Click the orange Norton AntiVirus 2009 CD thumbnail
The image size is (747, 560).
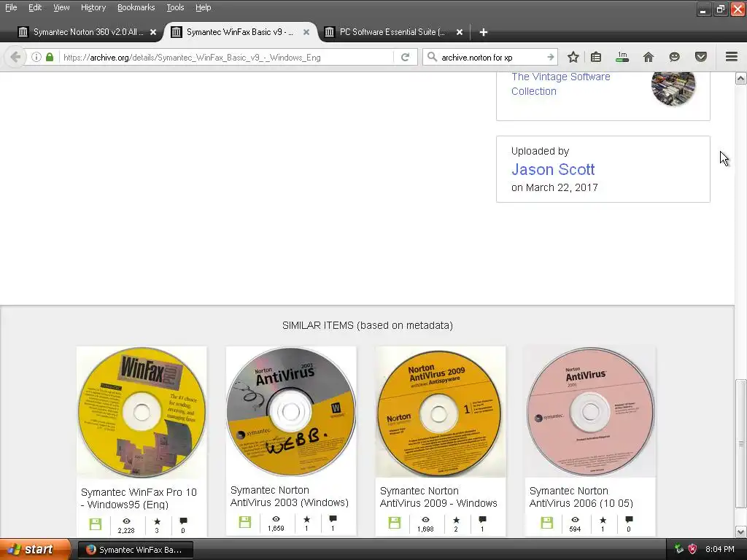coord(440,412)
